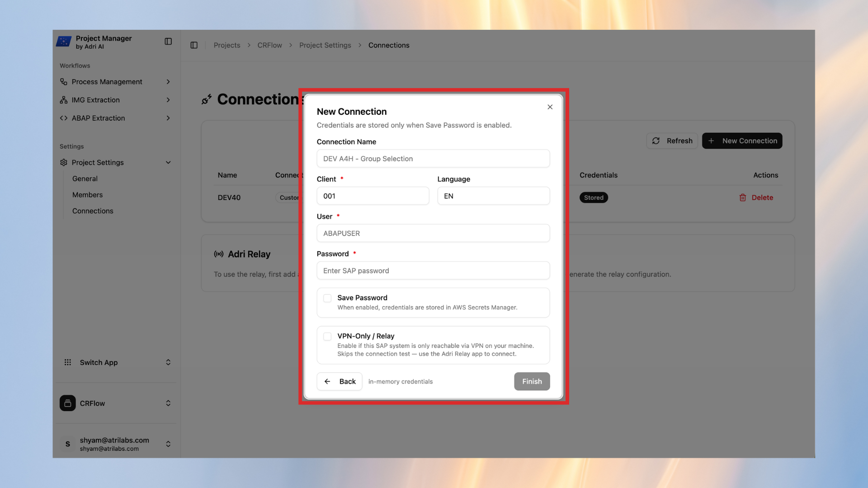Click the Back button in the dialog
Viewport: 868px width, 488px height.
[339, 381]
